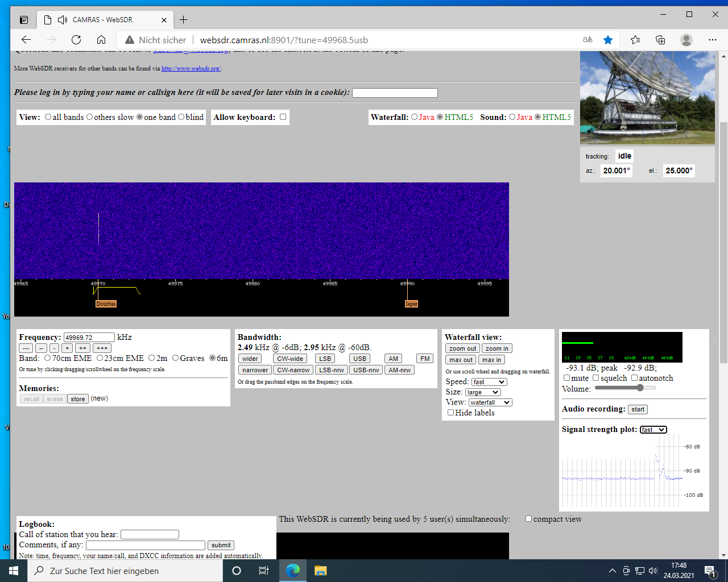Enable the autonotch checkbox

pos(634,377)
